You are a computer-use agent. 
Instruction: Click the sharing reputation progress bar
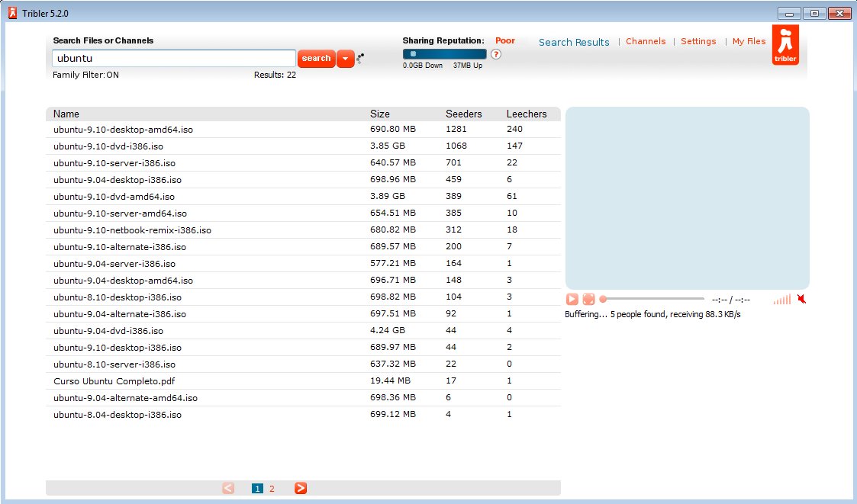click(444, 54)
